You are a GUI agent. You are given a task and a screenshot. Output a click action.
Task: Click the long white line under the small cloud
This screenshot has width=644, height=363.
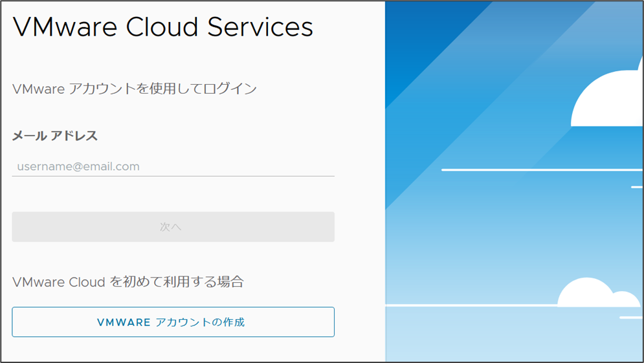472,305
